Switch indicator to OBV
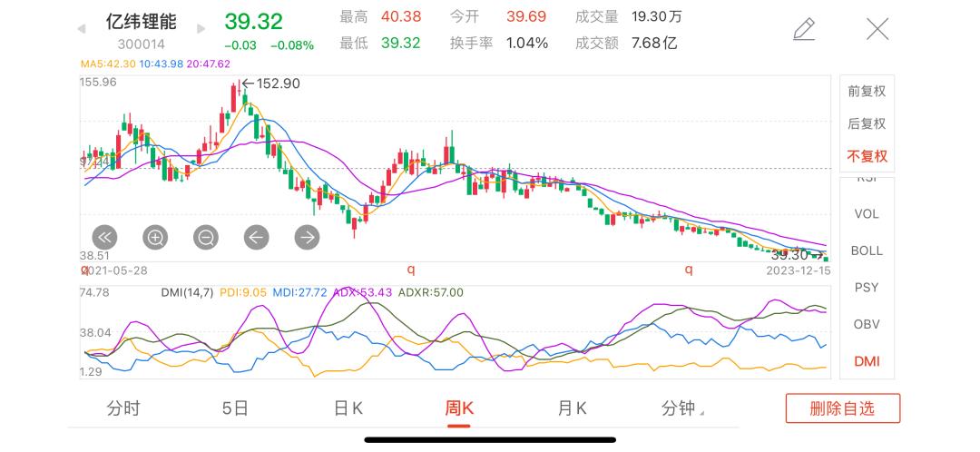 coord(867,324)
